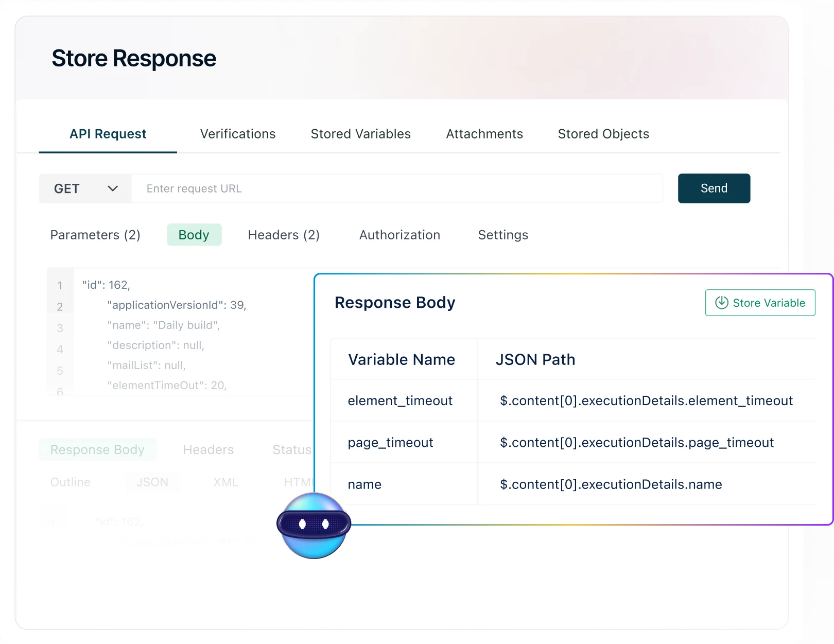Screen dimensions: 834x644
Task: Open the GET method dropdown
Action: (85, 188)
